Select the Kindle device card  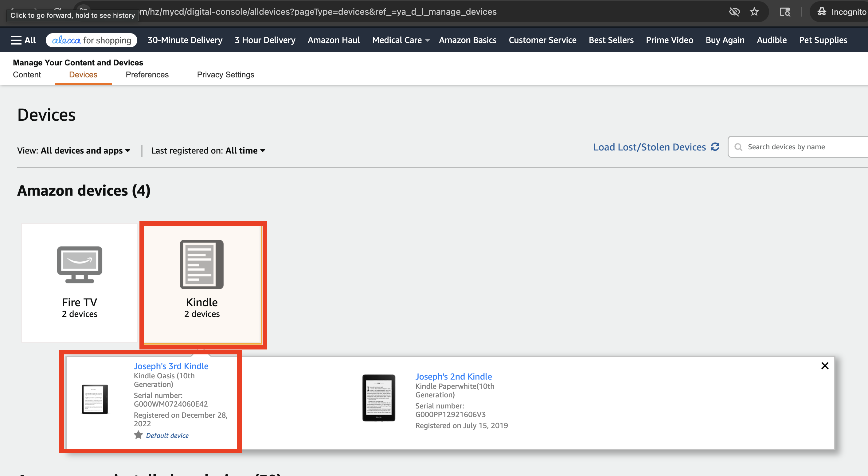[202, 285]
